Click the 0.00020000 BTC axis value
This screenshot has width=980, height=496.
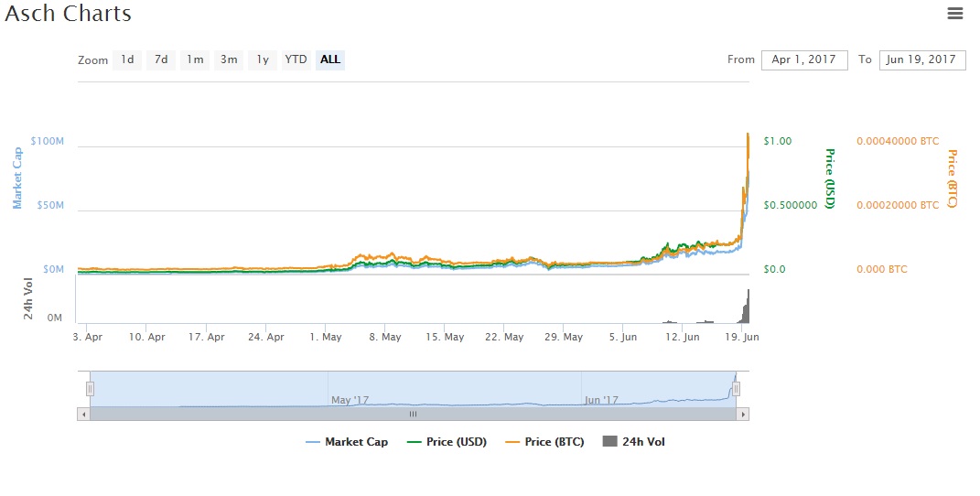tap(898, 205)
